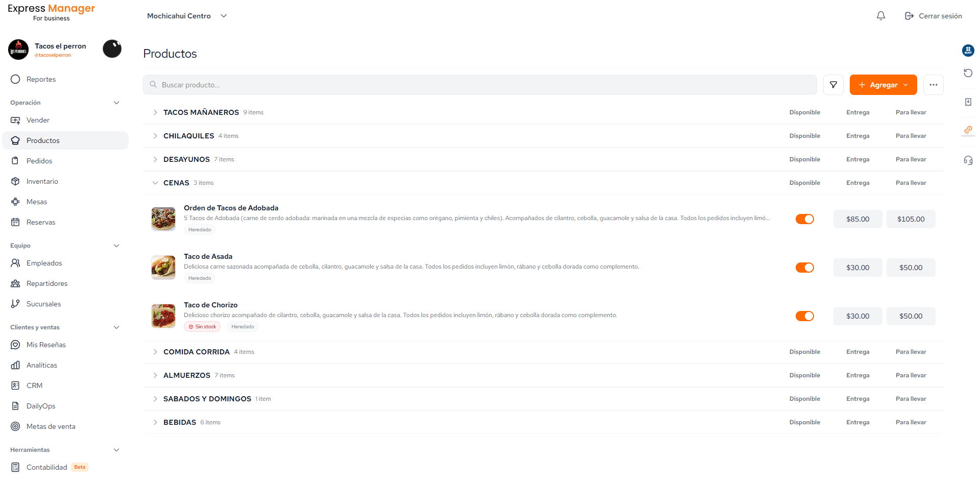980x483 pixels.
Task: Click the Sin stock tag on Taco de Chorizo
Action: (202, 327)
